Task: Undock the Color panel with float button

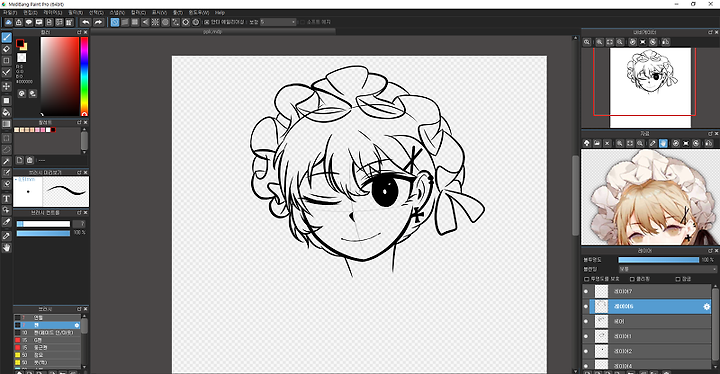Action: pyautogui.click(x=79, y=33)
